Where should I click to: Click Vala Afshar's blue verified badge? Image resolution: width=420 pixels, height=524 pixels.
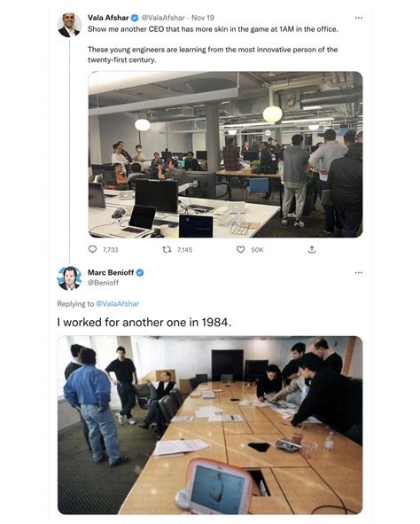pos(135,18)
